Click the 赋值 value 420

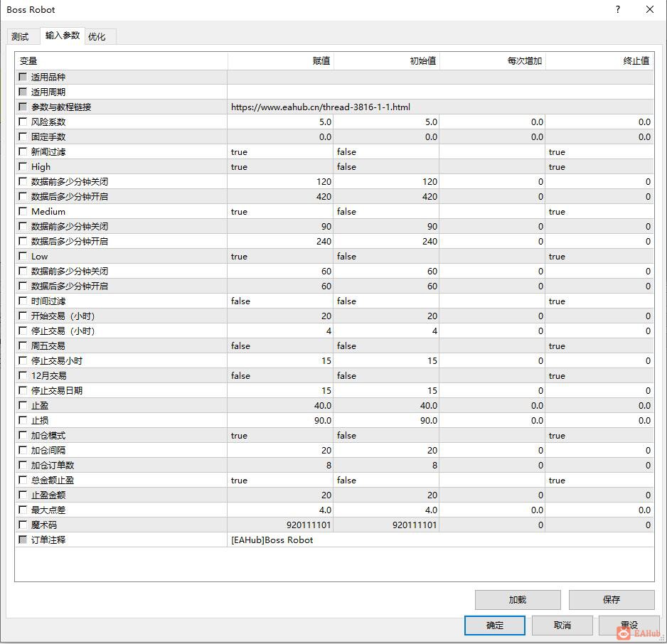(x=324, y=196)
